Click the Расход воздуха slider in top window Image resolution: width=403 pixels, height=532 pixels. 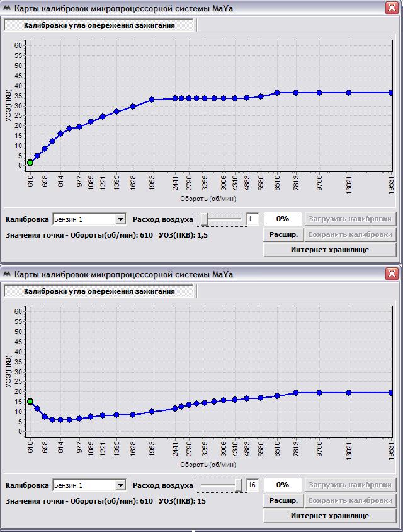tap(221, 219)
